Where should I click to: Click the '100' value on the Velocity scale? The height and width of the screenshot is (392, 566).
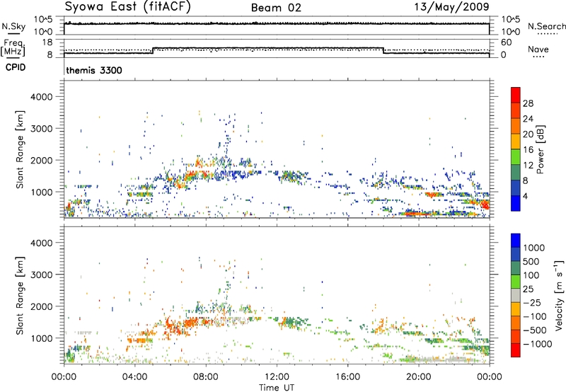pyautogui.click(x=531, y=275)
